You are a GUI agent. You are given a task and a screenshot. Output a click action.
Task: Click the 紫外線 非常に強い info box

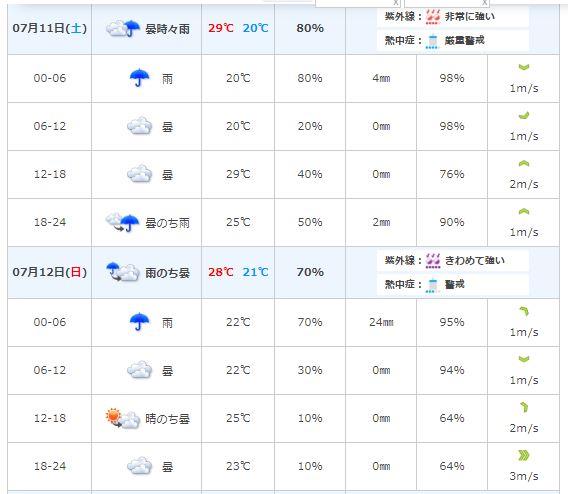tap(453, 17)
